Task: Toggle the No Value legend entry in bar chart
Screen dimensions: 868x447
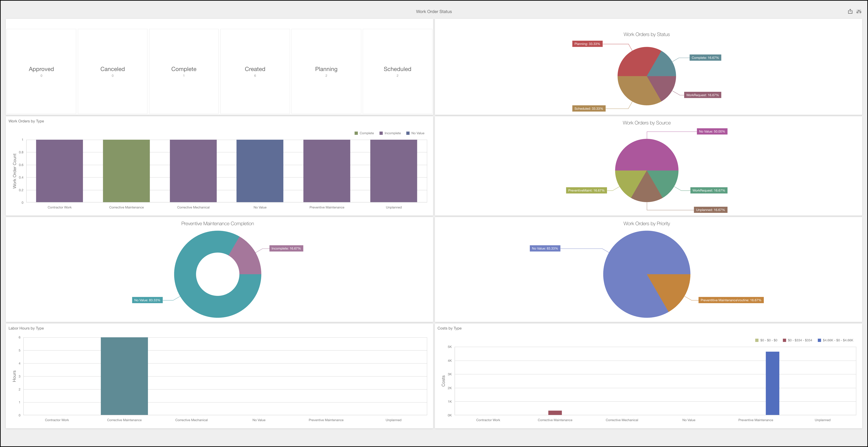Action: point(415,133)
